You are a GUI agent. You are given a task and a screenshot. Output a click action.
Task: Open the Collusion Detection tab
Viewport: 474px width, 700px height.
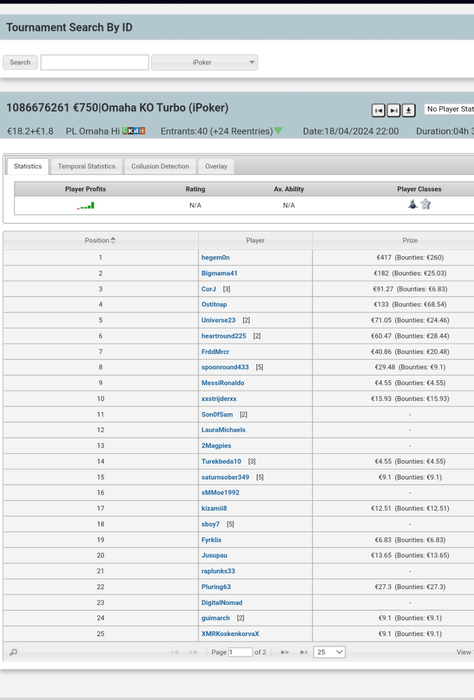click(x=160, y=166)
